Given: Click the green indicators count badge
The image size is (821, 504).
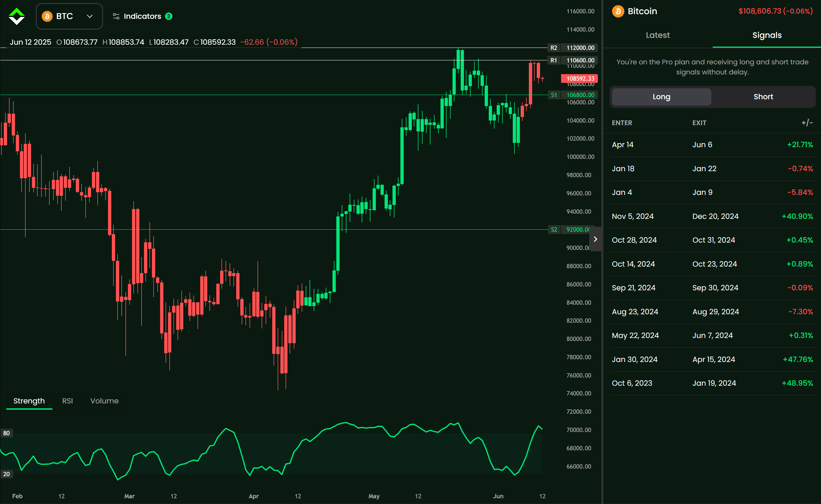Looking at the screenshot, I should click(x=169, y=16).
